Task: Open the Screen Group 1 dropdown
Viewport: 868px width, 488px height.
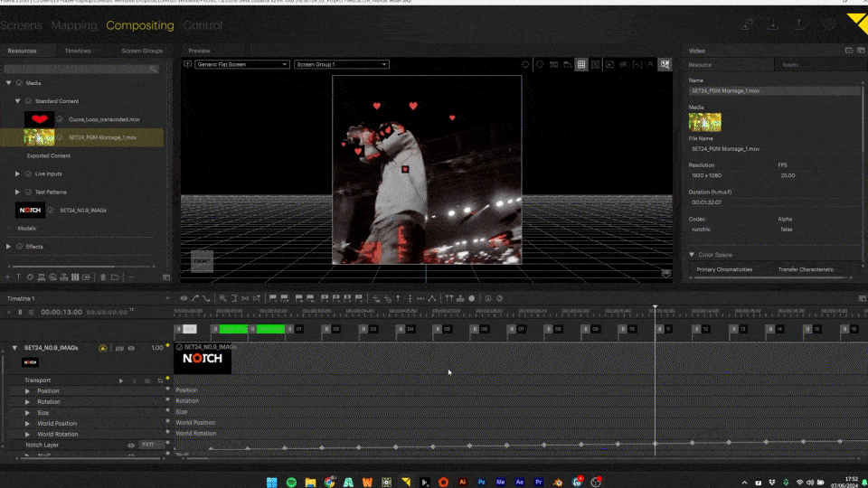Action: click(341, 65)
